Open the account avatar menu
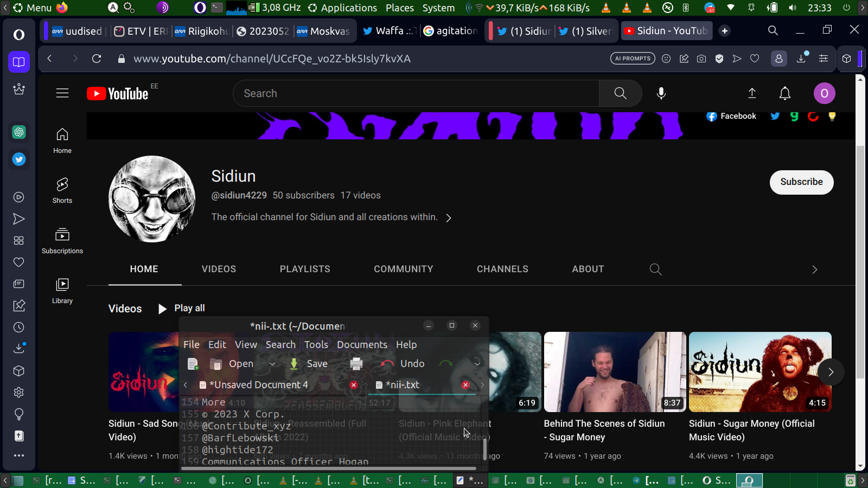This screenshot has width=868, height=488. 824,93
